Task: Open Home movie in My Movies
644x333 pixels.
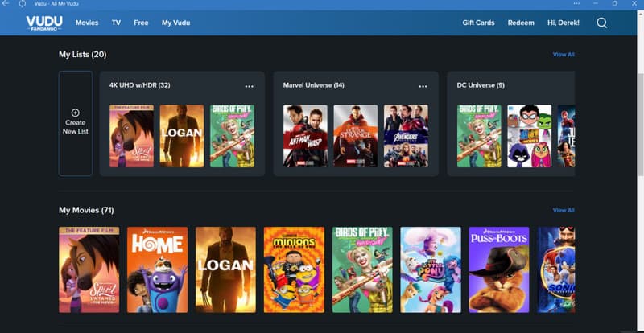Action: (157, 269)
